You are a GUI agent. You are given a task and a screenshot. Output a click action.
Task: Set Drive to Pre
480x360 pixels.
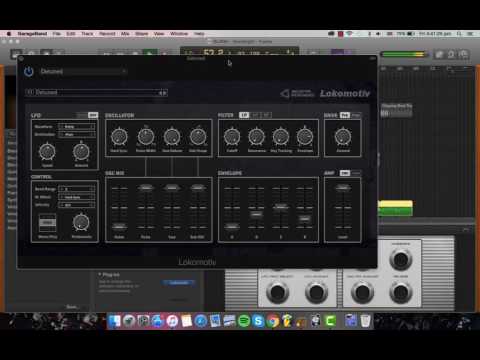pyautogui.click(x=345, y=115)
